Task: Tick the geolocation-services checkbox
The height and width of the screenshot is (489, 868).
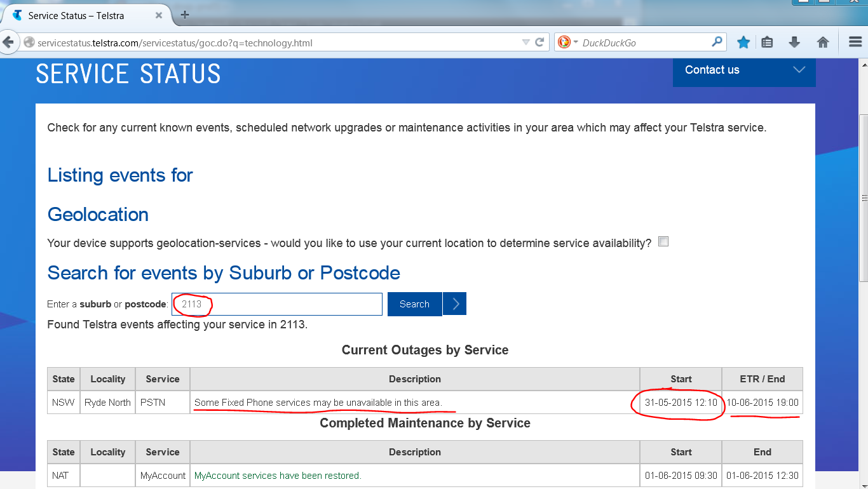Action: (x=663, y=241)
